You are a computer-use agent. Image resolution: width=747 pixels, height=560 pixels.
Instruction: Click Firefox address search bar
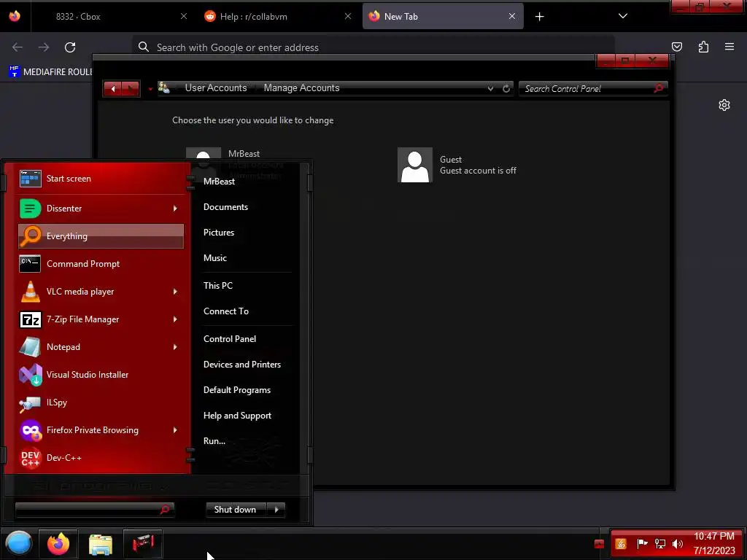[x=373, y=47]
